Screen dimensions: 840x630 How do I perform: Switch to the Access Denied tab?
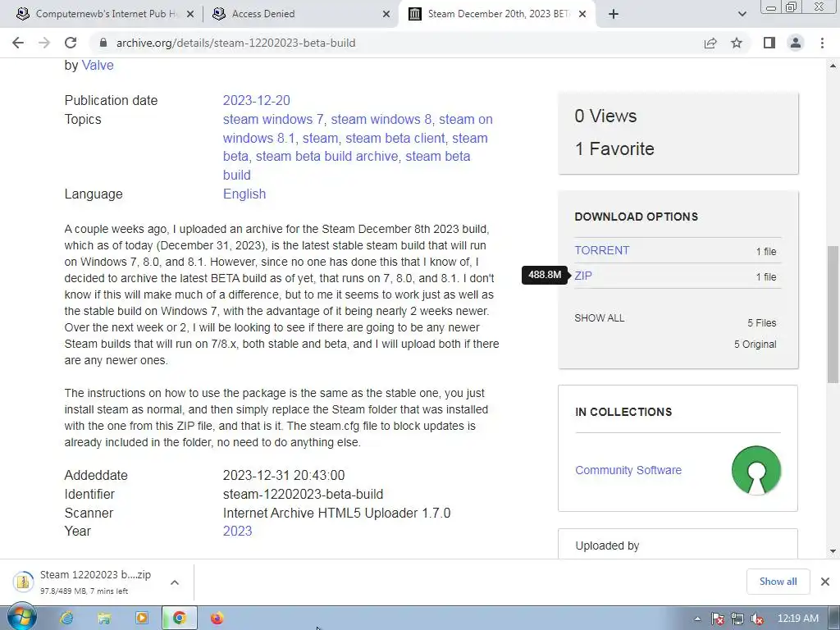(x=263, y=14)
